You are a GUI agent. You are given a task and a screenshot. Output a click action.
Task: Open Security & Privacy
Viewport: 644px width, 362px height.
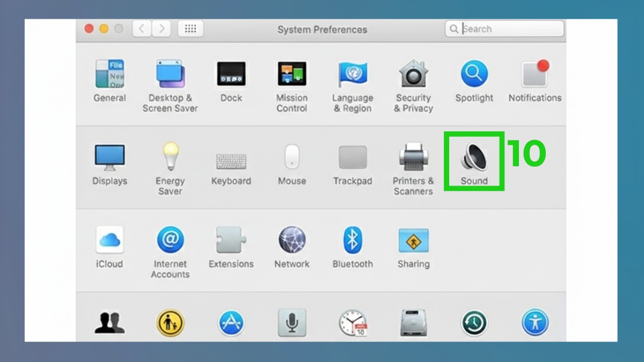tap(413, 76)
